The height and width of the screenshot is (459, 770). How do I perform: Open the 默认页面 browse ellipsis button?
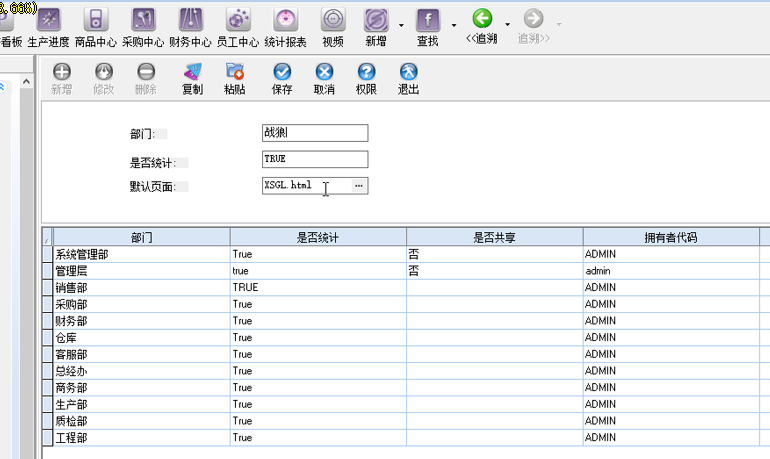tap(359, 186)
